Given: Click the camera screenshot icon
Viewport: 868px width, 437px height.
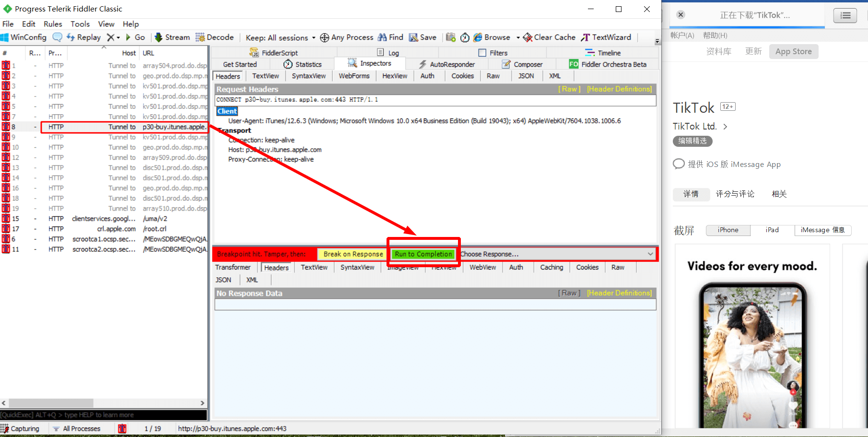Looking at the screenshot, I should click(451, 37).
